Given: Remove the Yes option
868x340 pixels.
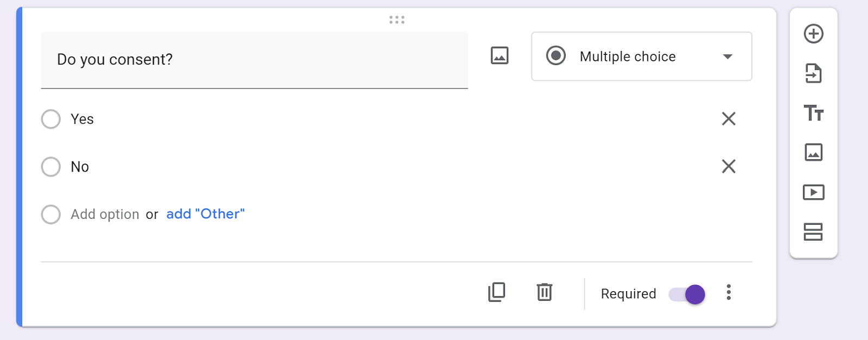Looking at the screenshot, I should tap(729, 118).
